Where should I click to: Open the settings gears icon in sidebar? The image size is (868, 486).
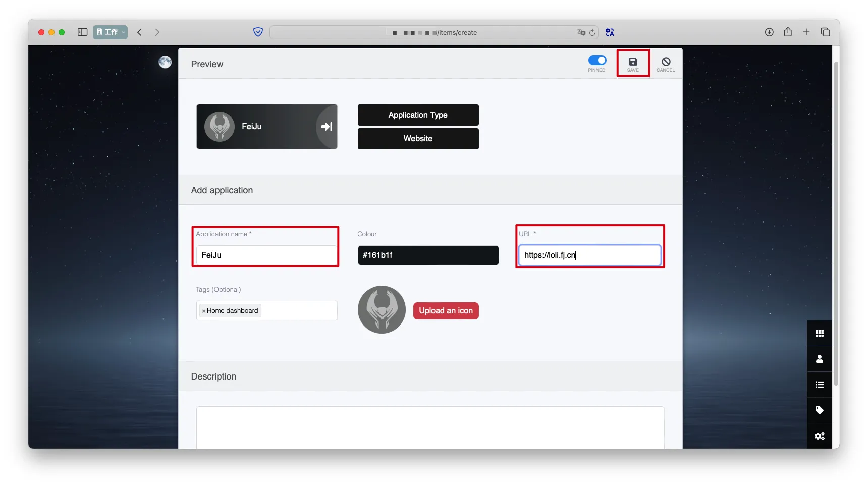pyautogui.click(x=819, y=436)
